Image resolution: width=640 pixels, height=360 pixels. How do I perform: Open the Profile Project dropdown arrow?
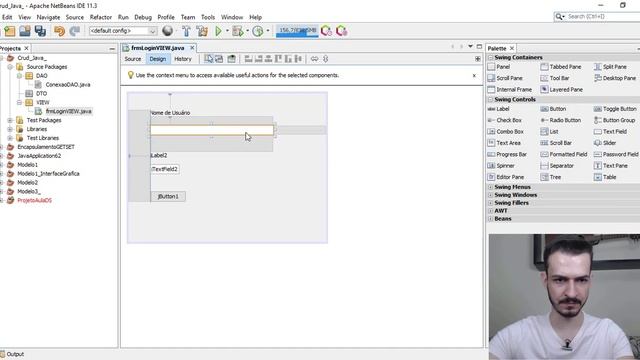click(x=268, y=31)
